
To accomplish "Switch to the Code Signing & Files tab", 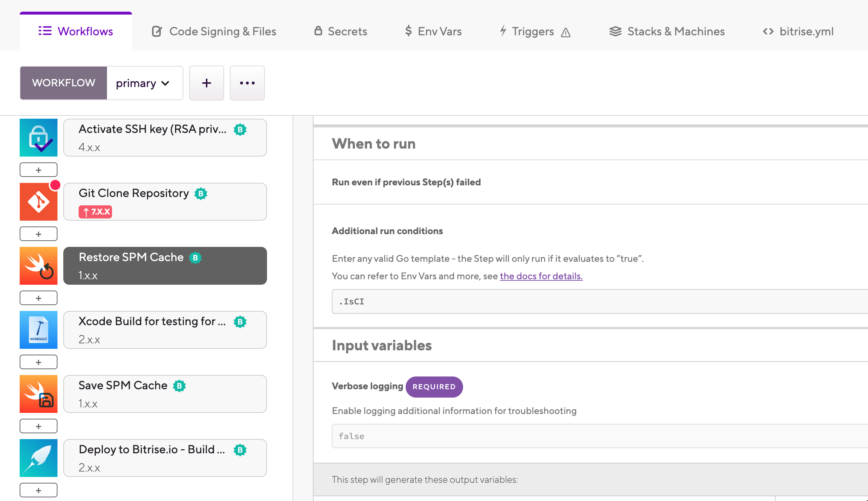I will 214,32.
